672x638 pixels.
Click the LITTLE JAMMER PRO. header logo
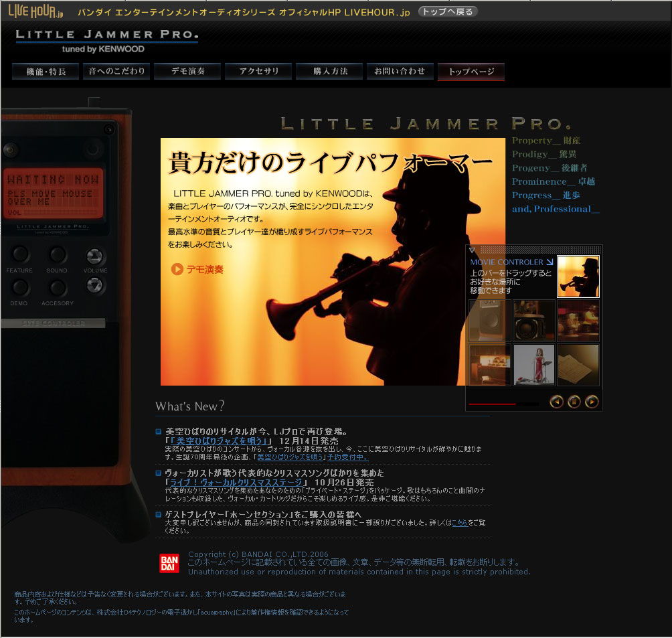pos(106,41)
